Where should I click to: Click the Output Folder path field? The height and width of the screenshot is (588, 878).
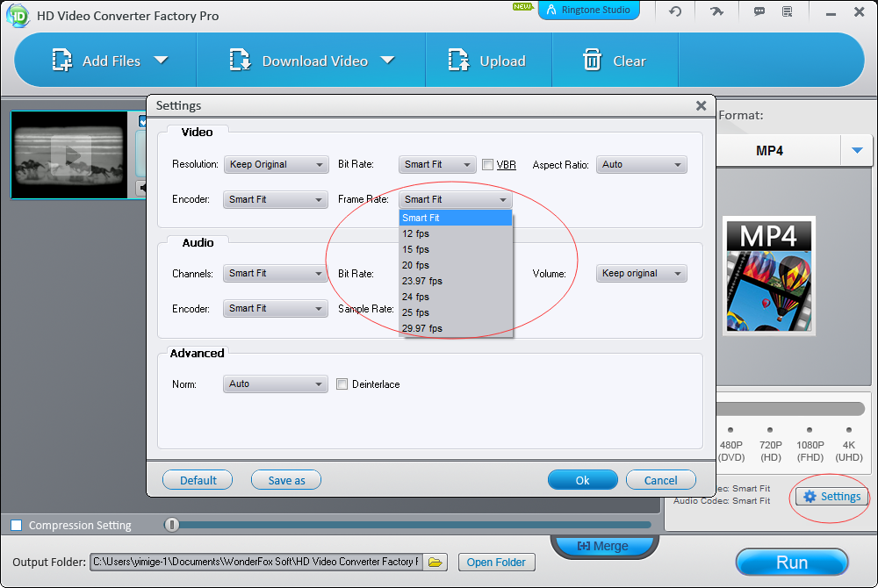(x=256, y=562)
